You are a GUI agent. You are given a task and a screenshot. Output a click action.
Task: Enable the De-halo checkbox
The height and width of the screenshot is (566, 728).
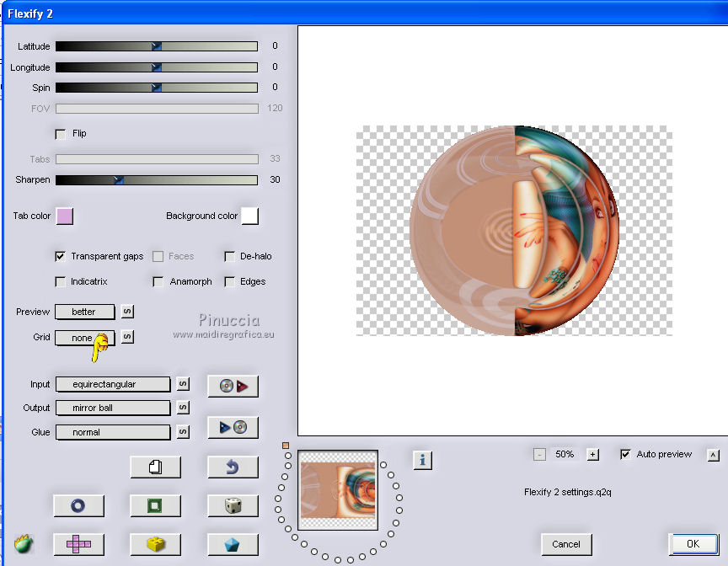[229, 257]
